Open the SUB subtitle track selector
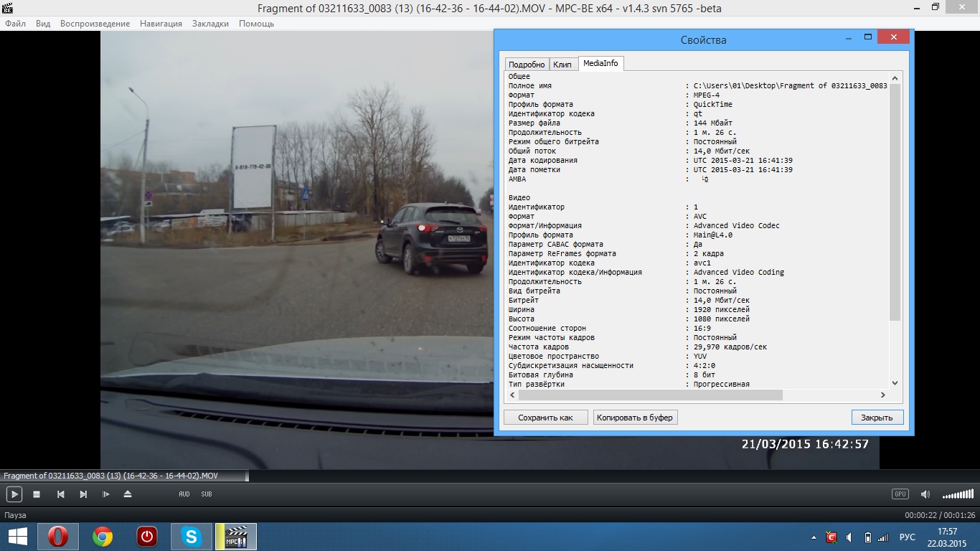 tap(207, 494)
